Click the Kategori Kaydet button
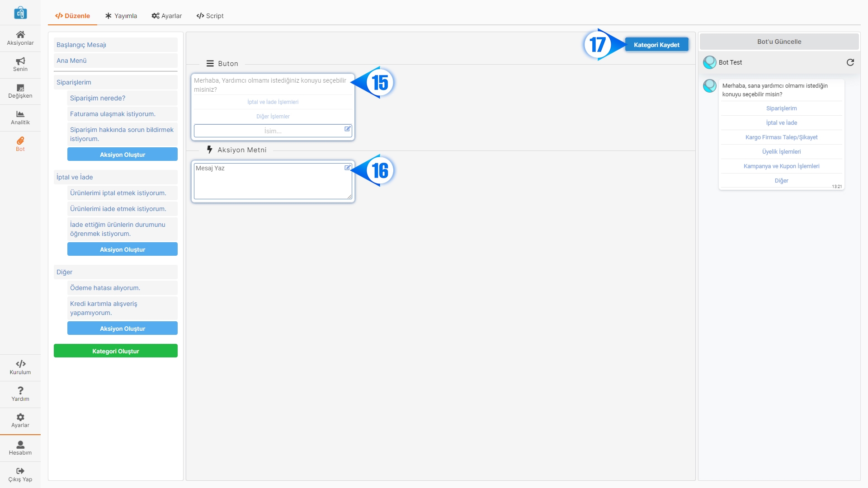The image size is (868, 488). (x=656, y=45)
